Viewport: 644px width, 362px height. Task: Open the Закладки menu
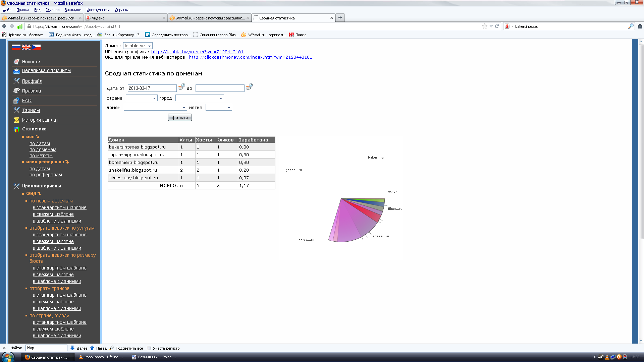pos(73,10)
